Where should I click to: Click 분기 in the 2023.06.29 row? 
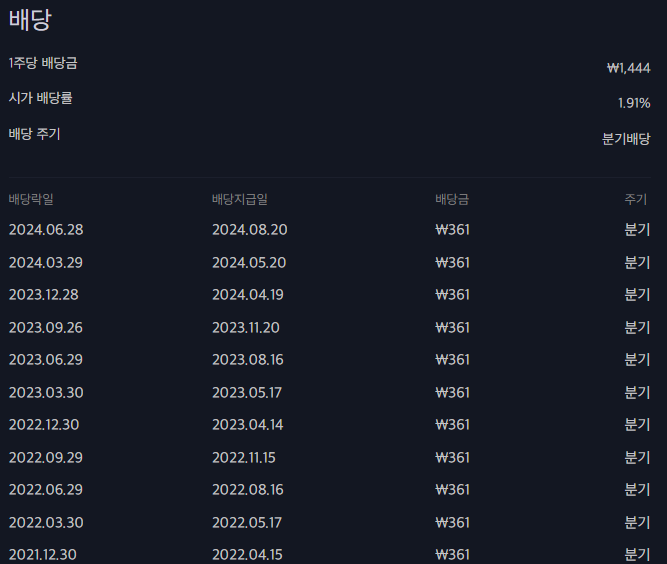pyautogui.click(x=637, y=360)
